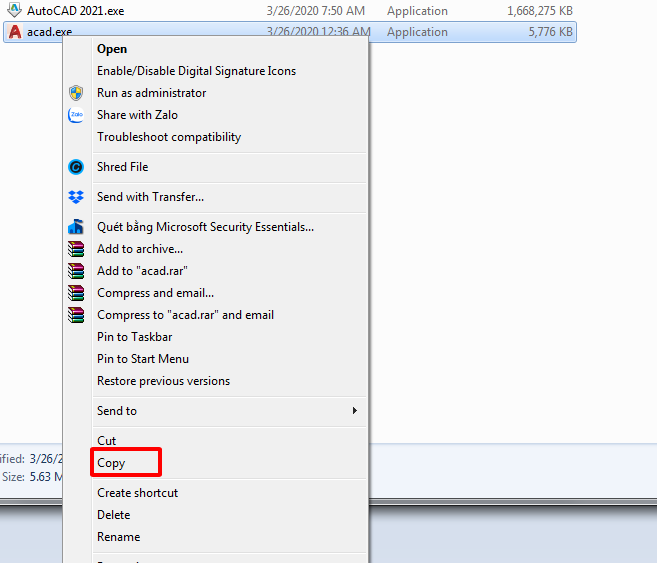Select the AutoCAD 2021.exe file row
The width and height of the screenshot is (657, 563).
pyautogui.click(x=290, y=10)
